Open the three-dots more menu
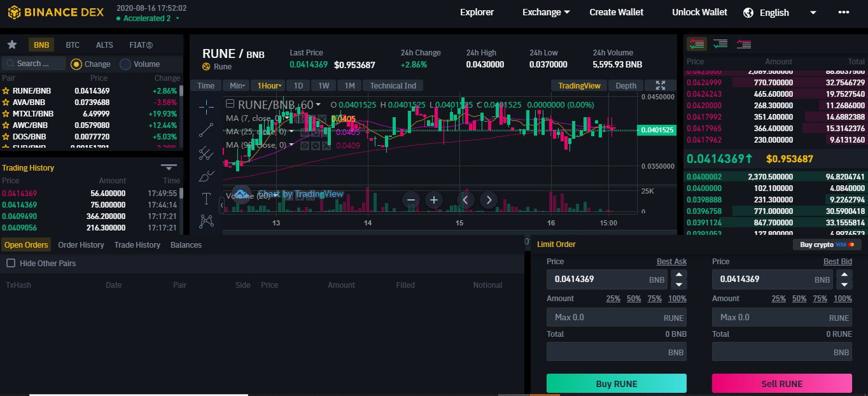 (x=844, y=12)
